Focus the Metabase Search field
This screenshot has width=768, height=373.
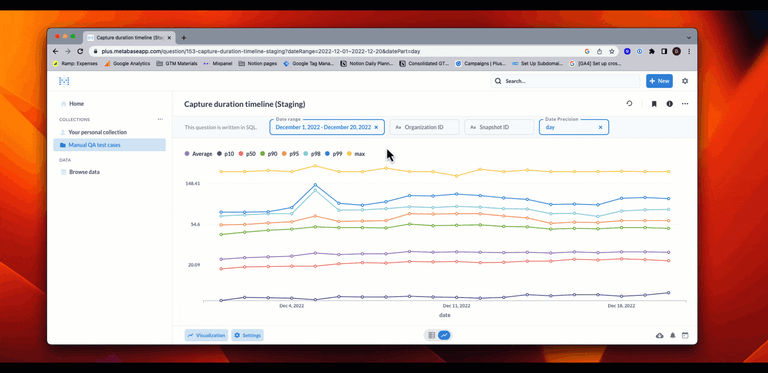pos(565,81)
